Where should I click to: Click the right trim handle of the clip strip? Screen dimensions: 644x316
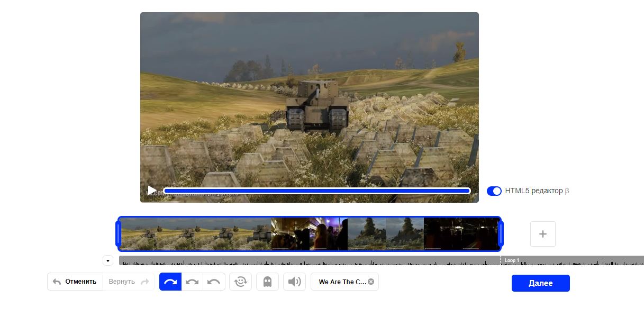pyautogui.click(x=501, y=233)
